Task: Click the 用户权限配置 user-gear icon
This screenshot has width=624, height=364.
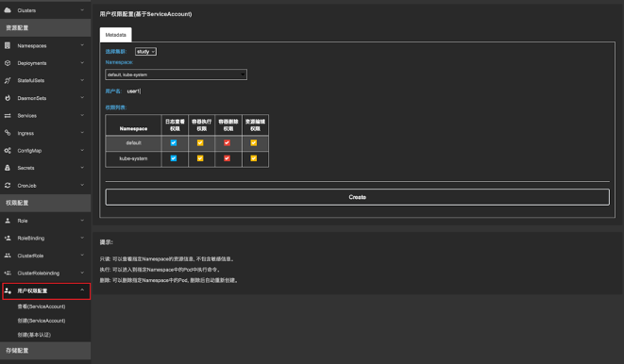Action: click(8, 290)
